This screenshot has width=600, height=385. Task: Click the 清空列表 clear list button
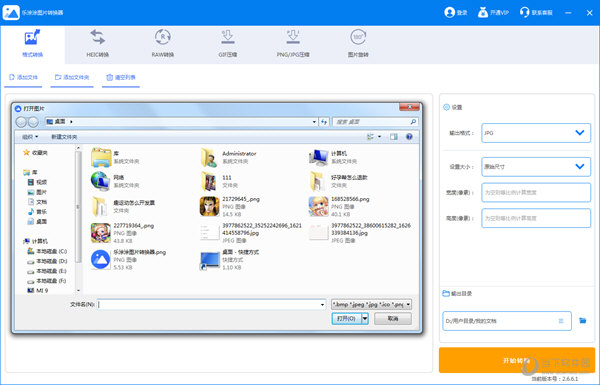click(121, 78)
